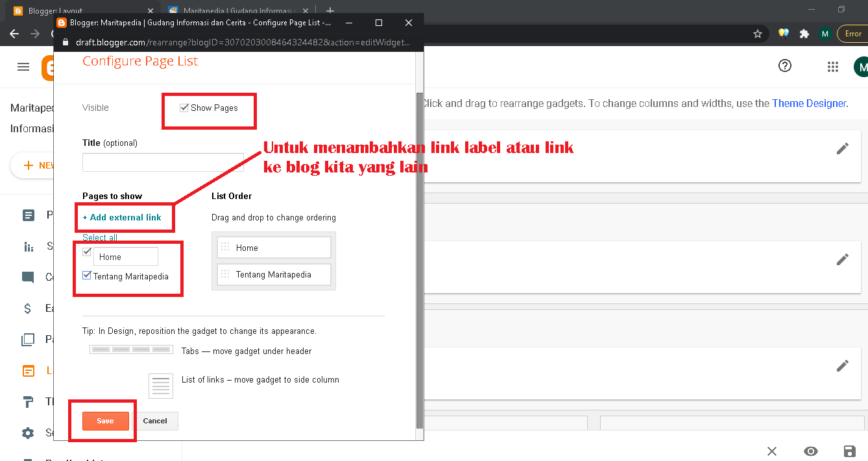Click the + Add external link
Image resolution: width=868 pixels, height=461 pixels.
click(x=122, y=217)
